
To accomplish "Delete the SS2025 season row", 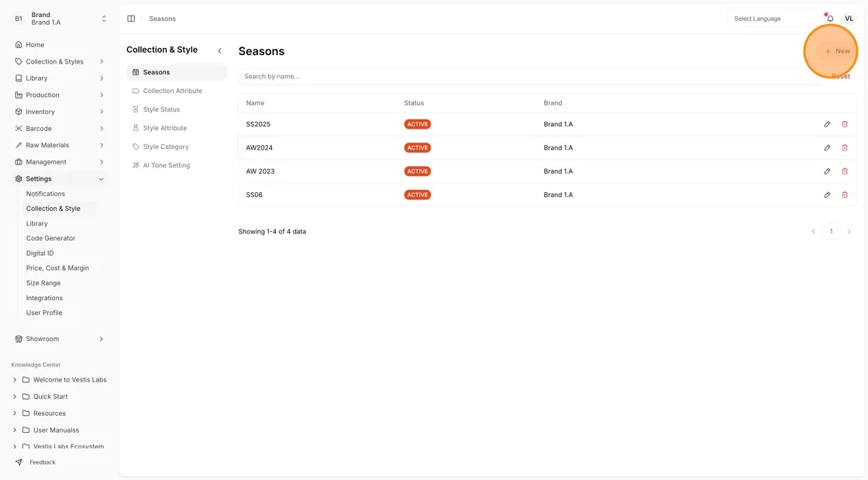I will [845, 124].
